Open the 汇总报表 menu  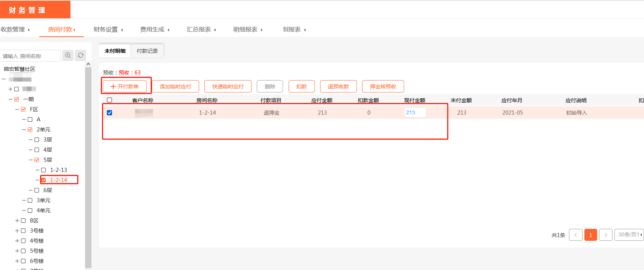201,29
